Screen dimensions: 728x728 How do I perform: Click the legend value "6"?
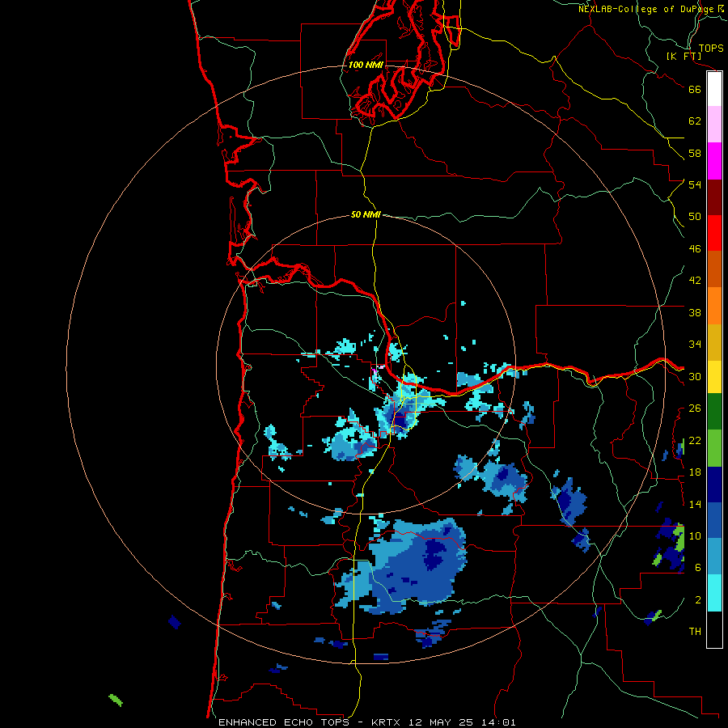coord(698,568)
